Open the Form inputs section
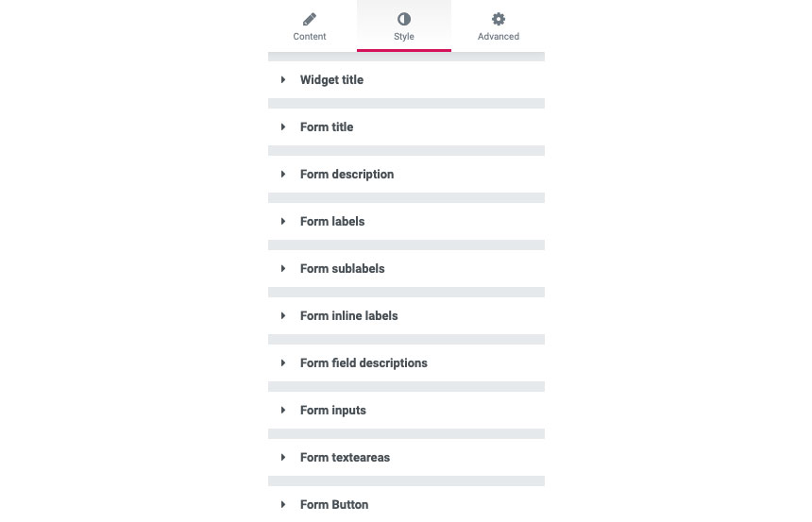 point(406,410)
